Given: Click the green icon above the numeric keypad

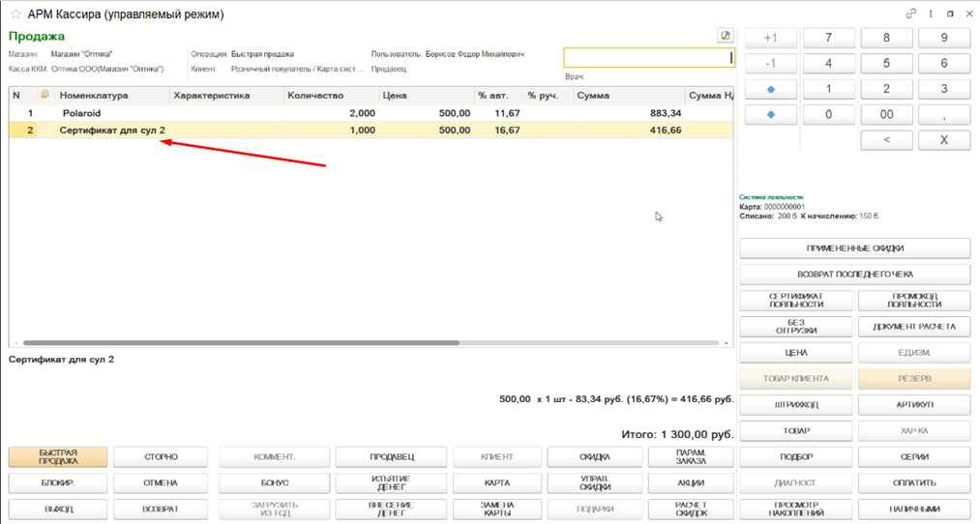Looking at the screenshot, I should pyautogui.click(x=725, y=36).
